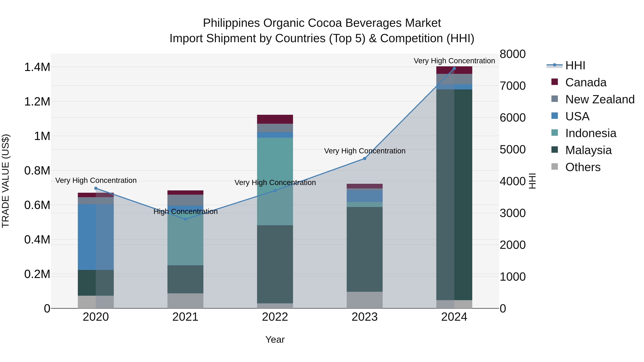
Task: Click the USA segment of 2020 bar
Action: tap(96, 237)
